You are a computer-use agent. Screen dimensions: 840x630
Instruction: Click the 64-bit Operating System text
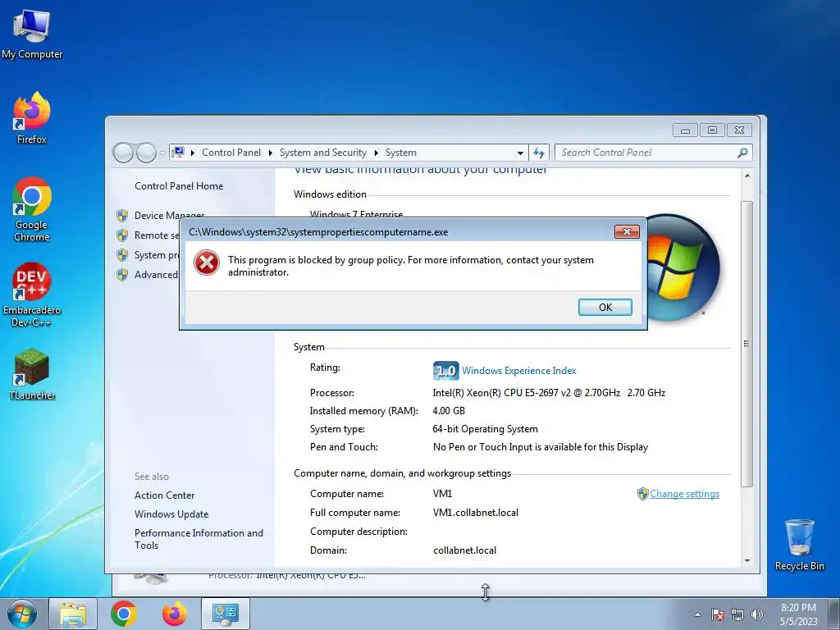(485, 429)
